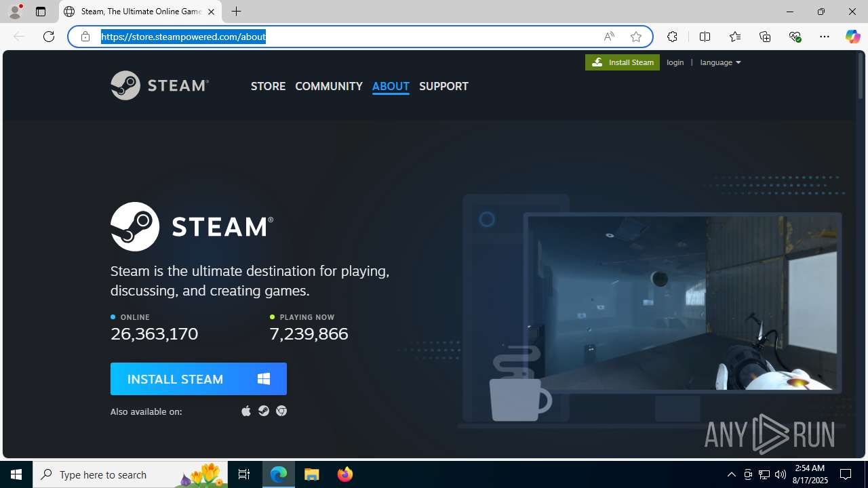Screen dimensions: 868x488
Task: Toggle Split screen view
Action: tap(705, 37)
